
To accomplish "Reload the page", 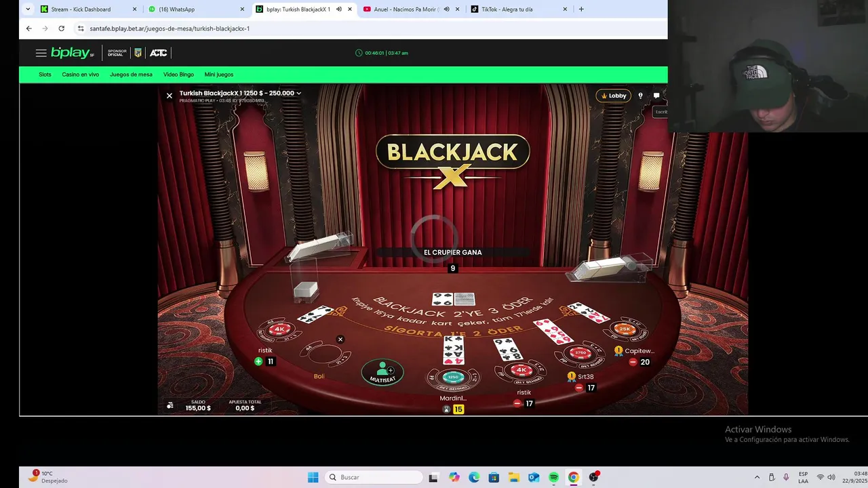I will 61,28.
